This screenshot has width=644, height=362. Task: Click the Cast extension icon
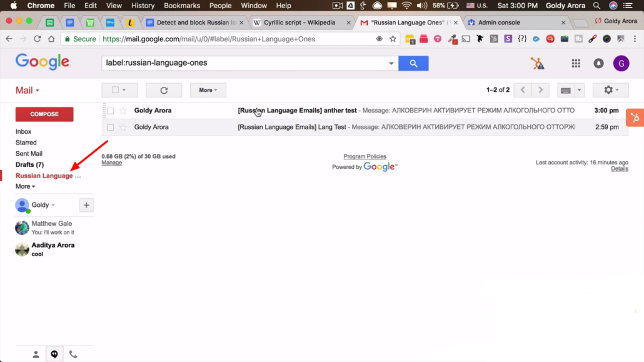466,39
